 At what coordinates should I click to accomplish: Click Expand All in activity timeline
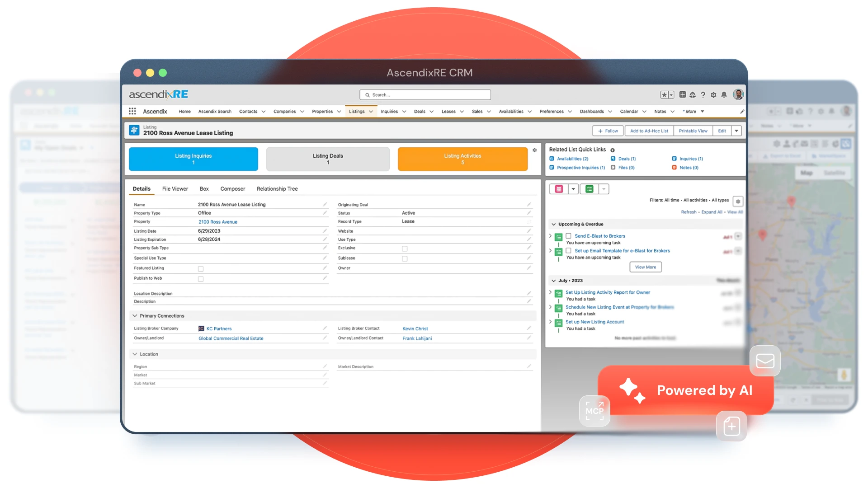pyautogui.click(x=712, y=212)
